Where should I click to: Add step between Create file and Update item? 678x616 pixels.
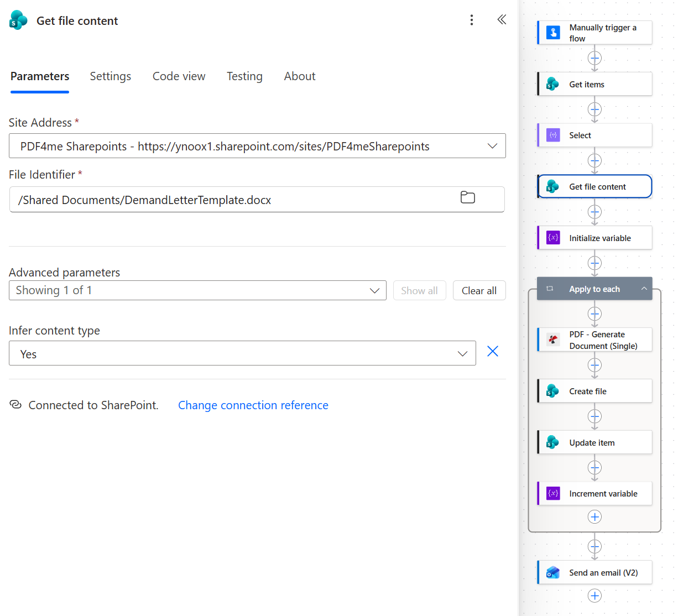[x=594, y=416]
